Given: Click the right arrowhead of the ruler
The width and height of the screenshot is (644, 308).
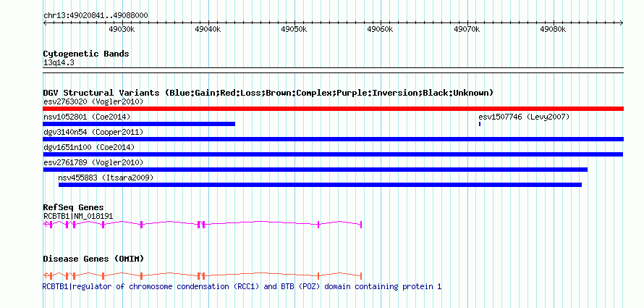Looking at the screenshot, I should tap(622, 23).
